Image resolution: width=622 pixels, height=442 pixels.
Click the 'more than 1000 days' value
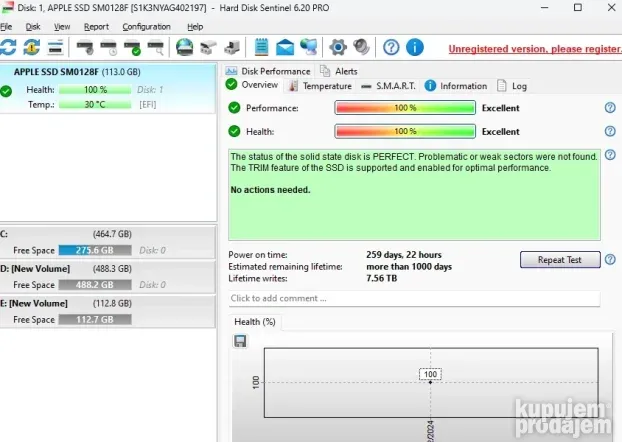tap(409, 267)
